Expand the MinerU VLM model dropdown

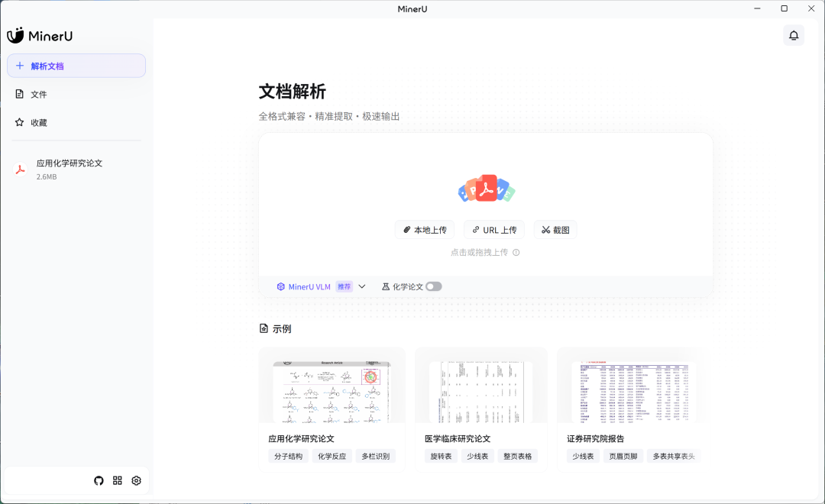click(309, 286)
